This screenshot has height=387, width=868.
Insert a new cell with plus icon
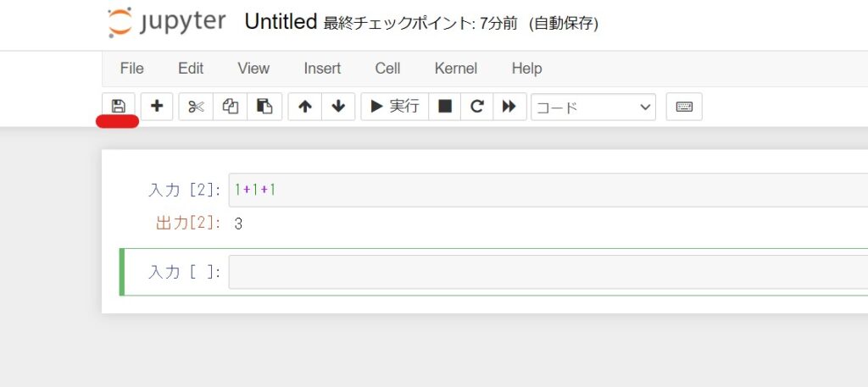pyautogui.click(x=157, y=106)
